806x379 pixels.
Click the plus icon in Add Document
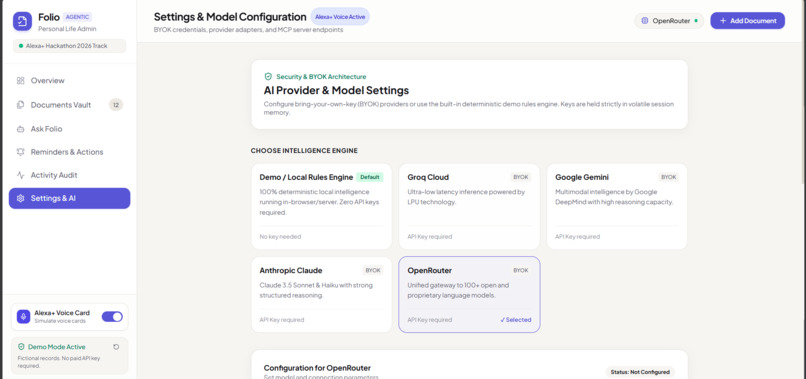[x=723, y=21]
